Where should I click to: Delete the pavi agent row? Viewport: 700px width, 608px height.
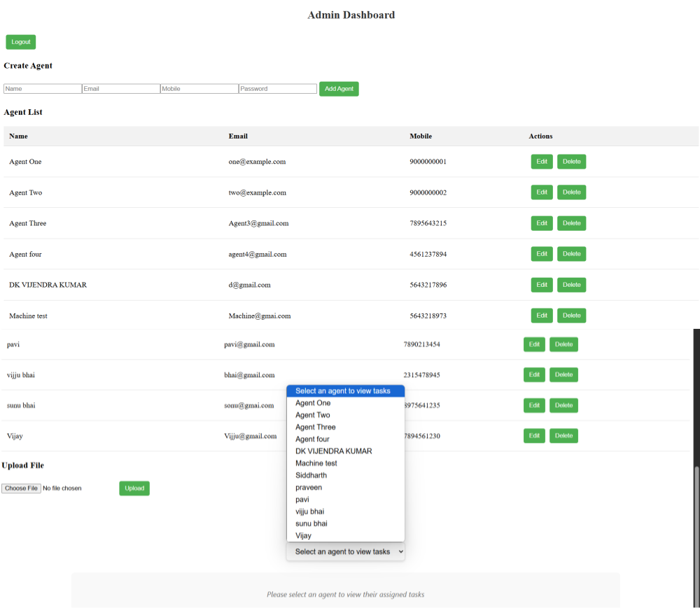[563, 344]
